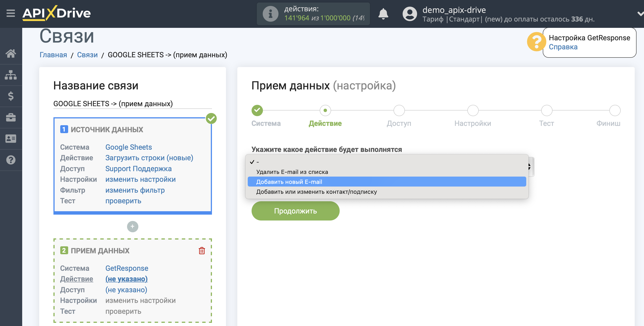Choose the blank '-' dropdown option
Viewport: 644px width, 326px height.
pyautogui.click(x=387, y=162)
